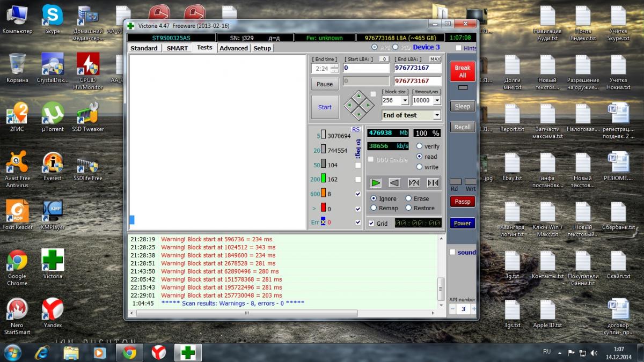Launch Avast Free Antivirus shortcut
Viewport: 644px width, 362px height.
(x=17, y=169)
